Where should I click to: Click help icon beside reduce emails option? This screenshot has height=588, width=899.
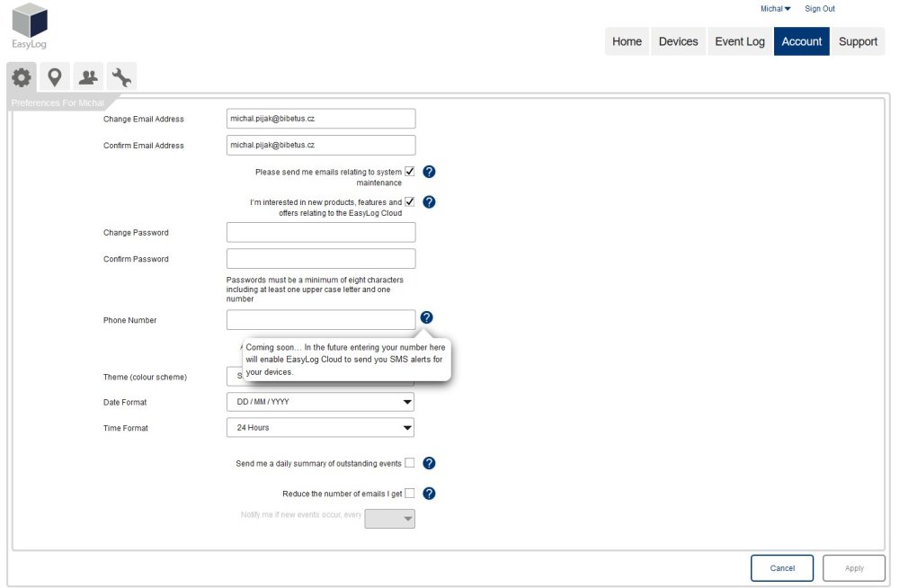point(429,494)
